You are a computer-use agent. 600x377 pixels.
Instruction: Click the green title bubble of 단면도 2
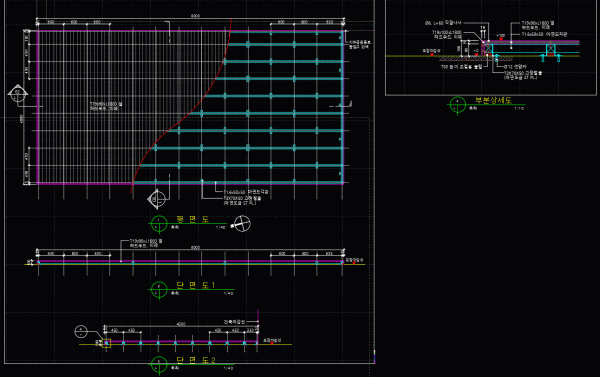point(159,364)
